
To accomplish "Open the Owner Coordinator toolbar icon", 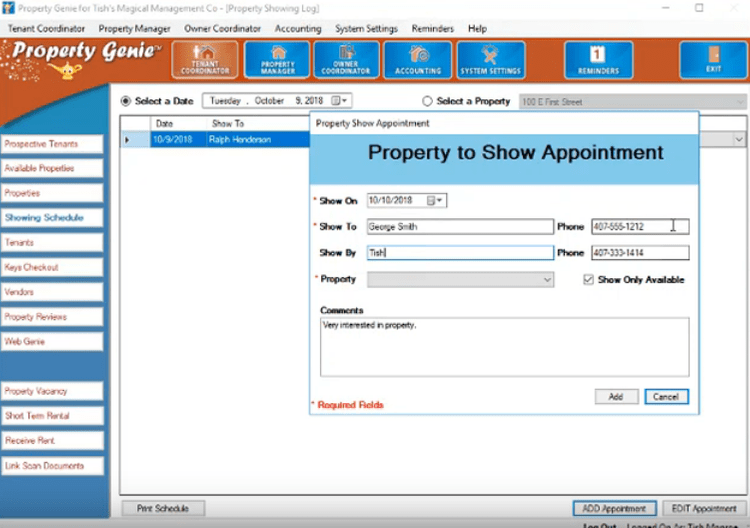I will pos(346,60).
